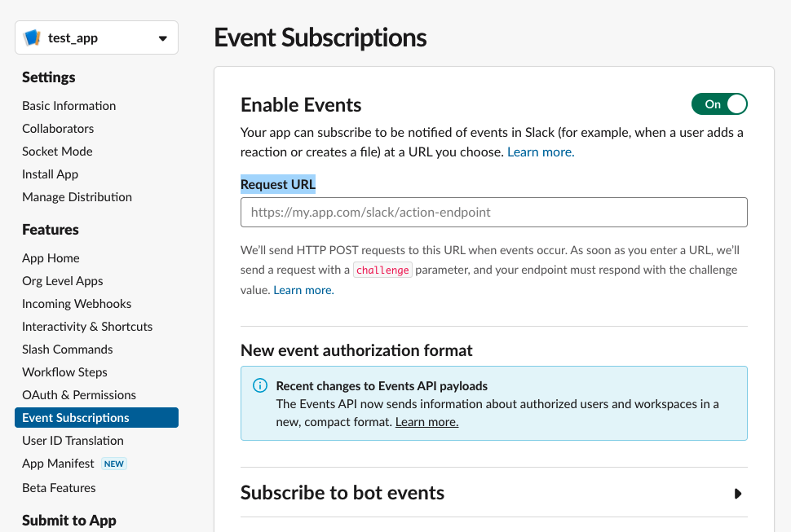Navigate to App Home feature
The width and height of the screenshot is (791, 532).
tap(51, 258)
